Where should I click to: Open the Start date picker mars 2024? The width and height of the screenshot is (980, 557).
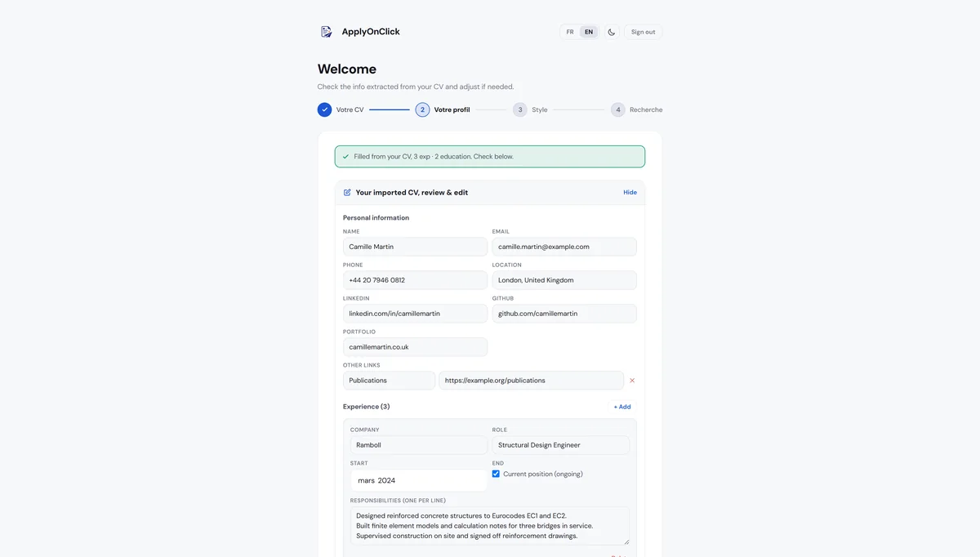[x=419, y=480]
